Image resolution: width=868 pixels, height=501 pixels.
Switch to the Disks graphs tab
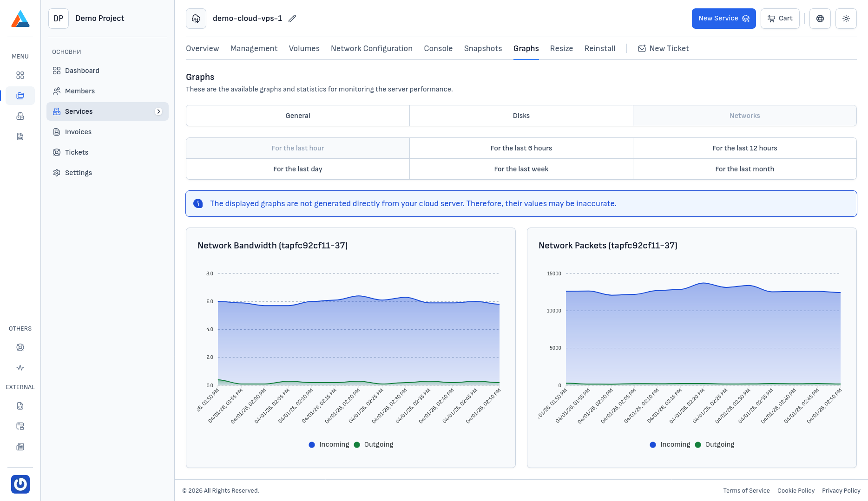tap(521, 116)
